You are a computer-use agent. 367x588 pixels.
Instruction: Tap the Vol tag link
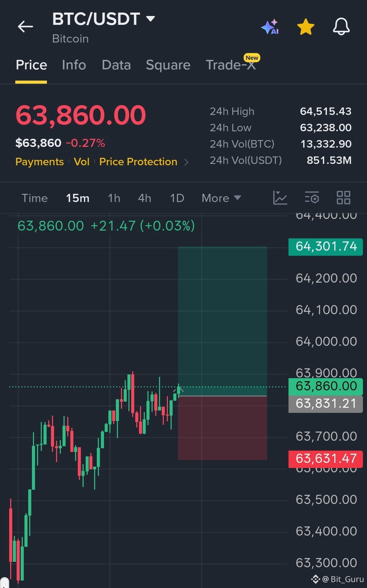click(x=82, y=162)
